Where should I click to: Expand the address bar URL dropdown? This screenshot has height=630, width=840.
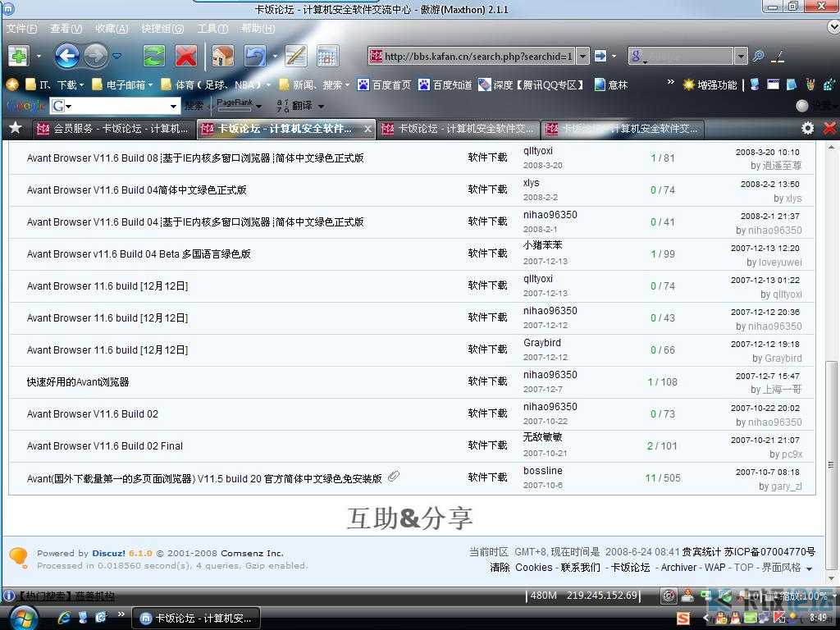[x=583, y=56]
